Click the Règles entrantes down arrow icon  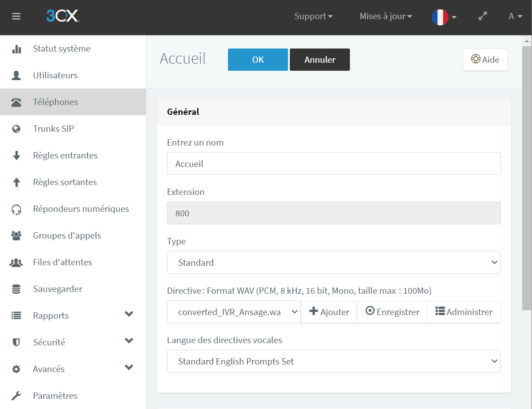[16, 155]
